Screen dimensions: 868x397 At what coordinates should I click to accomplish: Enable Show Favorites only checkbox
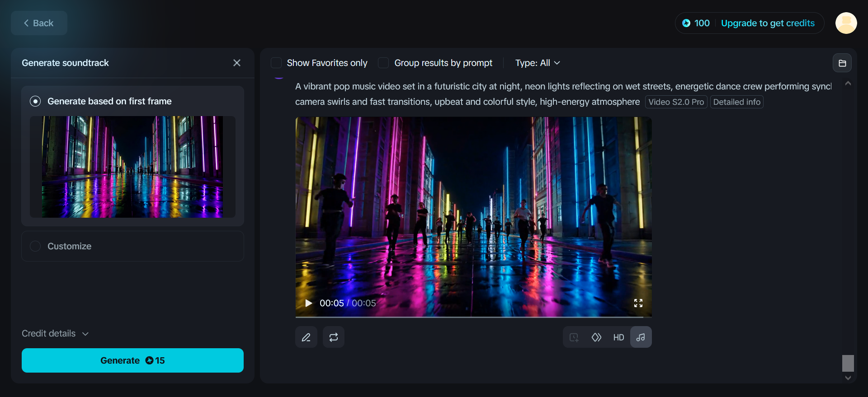(x=276, y=63)
